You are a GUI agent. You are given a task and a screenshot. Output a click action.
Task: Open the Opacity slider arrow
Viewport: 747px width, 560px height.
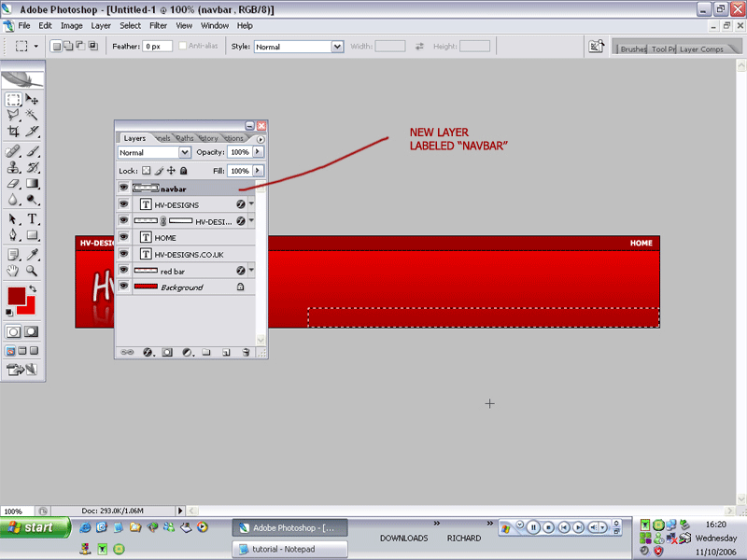point(258,152)
